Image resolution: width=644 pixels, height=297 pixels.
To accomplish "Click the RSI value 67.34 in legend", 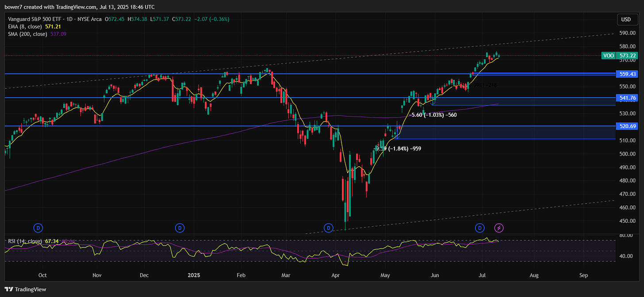I will click(x=52, y=241).
